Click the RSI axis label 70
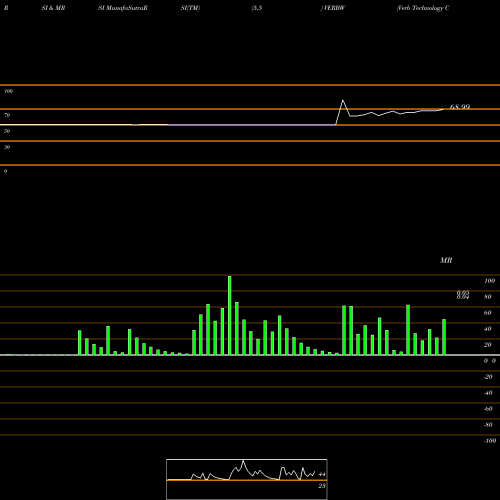The image size is (500, 500). (7, 115)
